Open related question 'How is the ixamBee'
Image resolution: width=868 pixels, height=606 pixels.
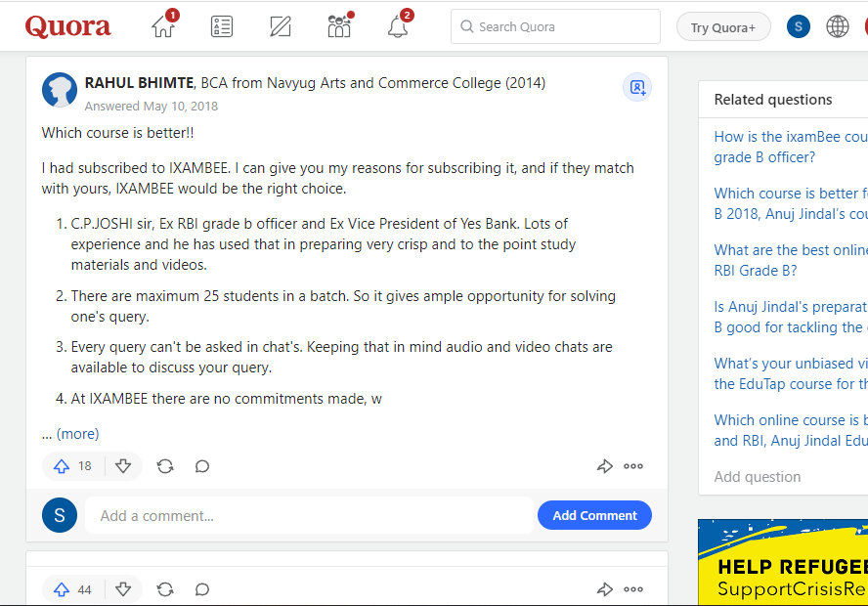[791, 147]
